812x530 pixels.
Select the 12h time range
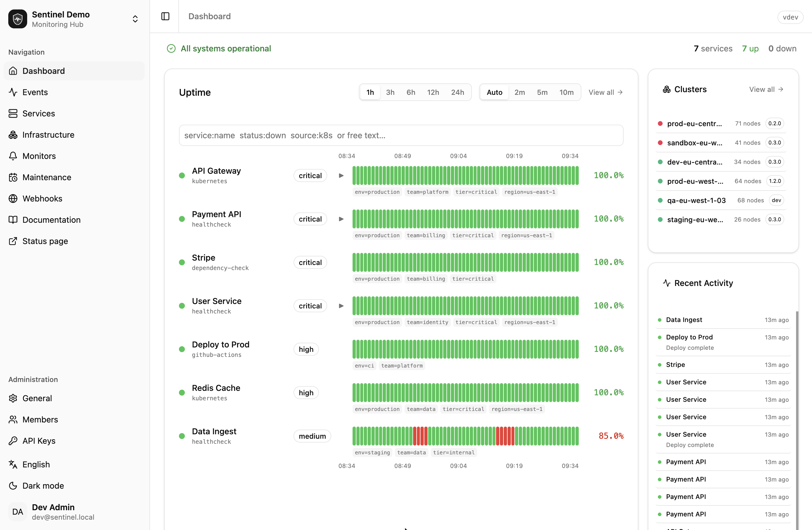(x=433, y=92)
